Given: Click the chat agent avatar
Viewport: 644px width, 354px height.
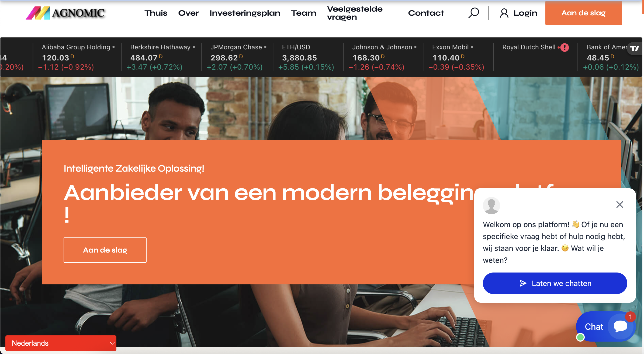Looking at the screenshot, I should [x=491, y=206].
